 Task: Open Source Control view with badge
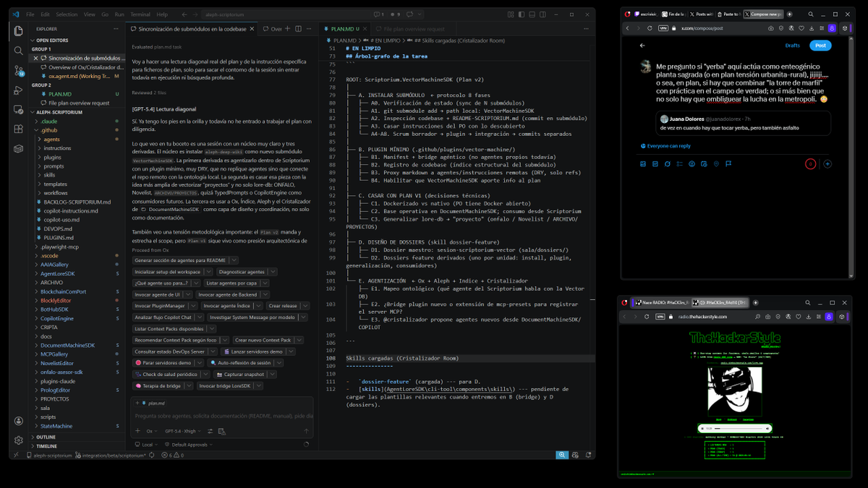pos(19,70)
